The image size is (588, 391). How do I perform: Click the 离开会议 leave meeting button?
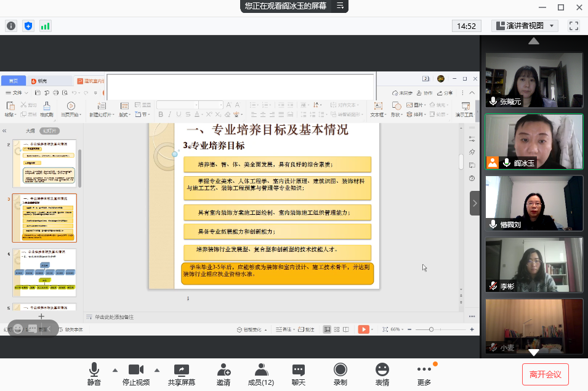tap(545, 374)
